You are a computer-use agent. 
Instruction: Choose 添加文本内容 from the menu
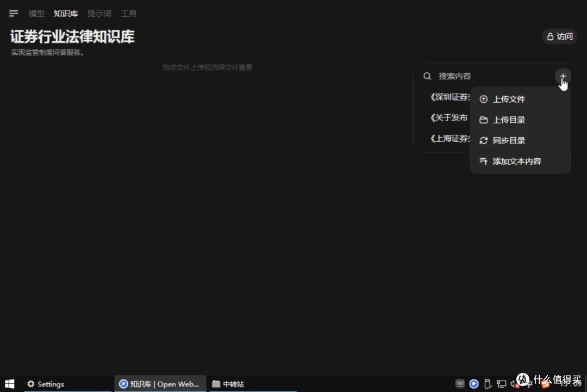click(x=516, y=161)
